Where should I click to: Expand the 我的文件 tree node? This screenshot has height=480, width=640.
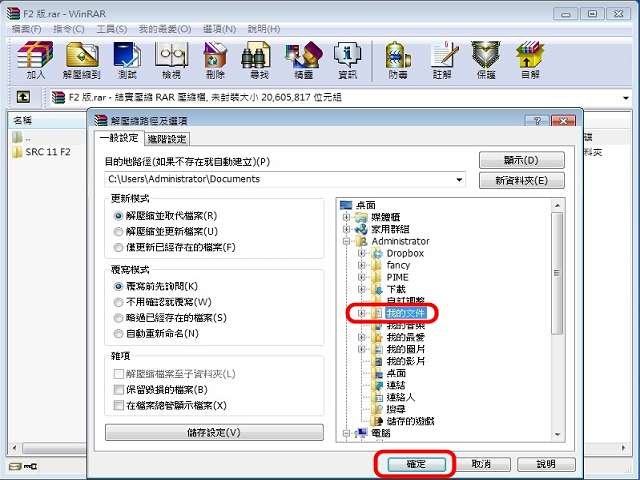click(x=361, y=313)
